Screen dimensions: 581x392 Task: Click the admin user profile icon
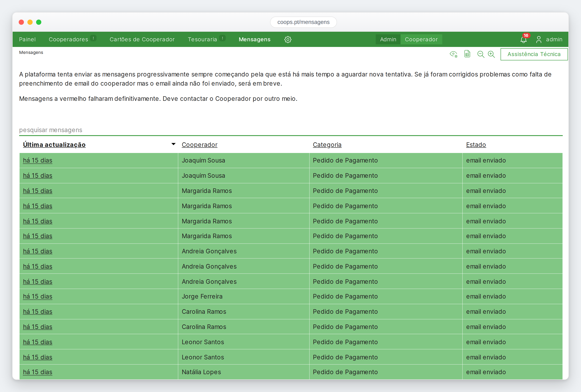pos(539,40)
